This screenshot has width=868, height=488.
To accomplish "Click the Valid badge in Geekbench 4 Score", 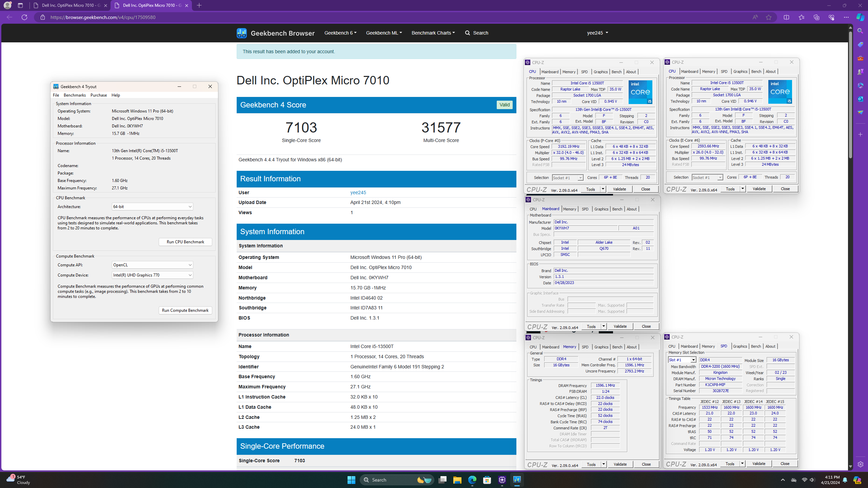I will [x=505, y=105].
